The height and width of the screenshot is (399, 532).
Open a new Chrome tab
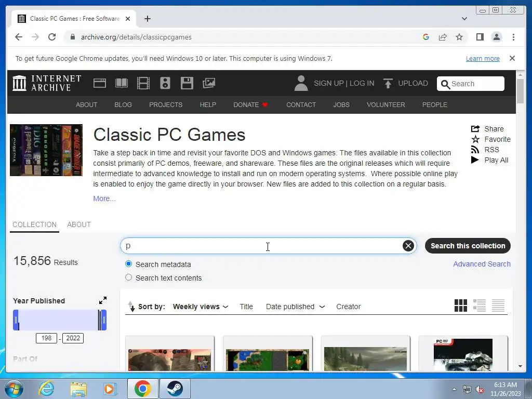point(147,19)
